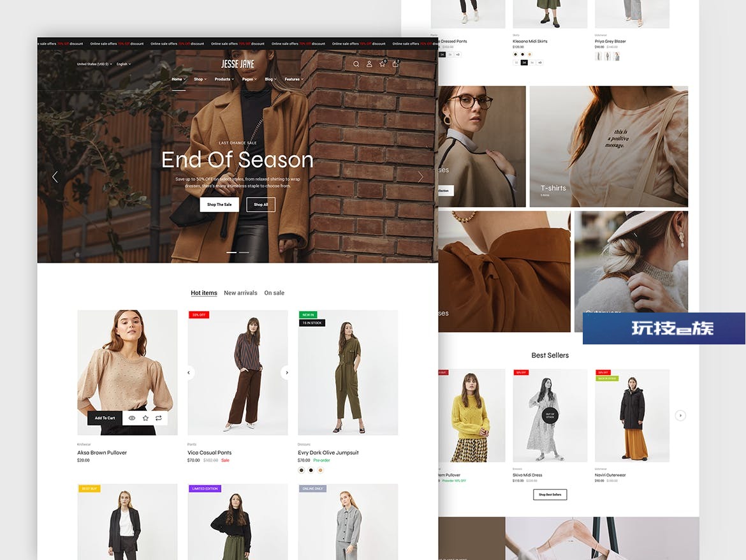Viewport: 746px width, 560px height.
Task: Click the Shop Best Sellers button
Action: pos(550,494)
